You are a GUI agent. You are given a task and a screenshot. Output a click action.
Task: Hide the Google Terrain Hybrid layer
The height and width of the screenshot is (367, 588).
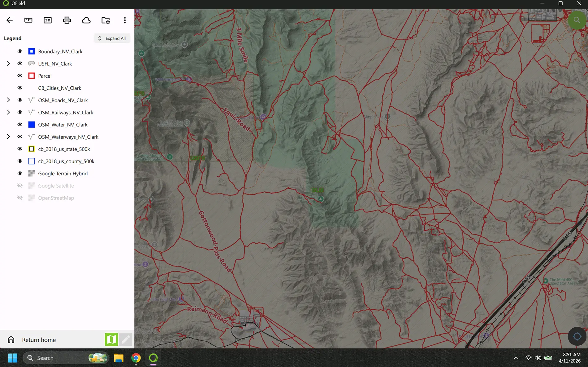point(20,173)
